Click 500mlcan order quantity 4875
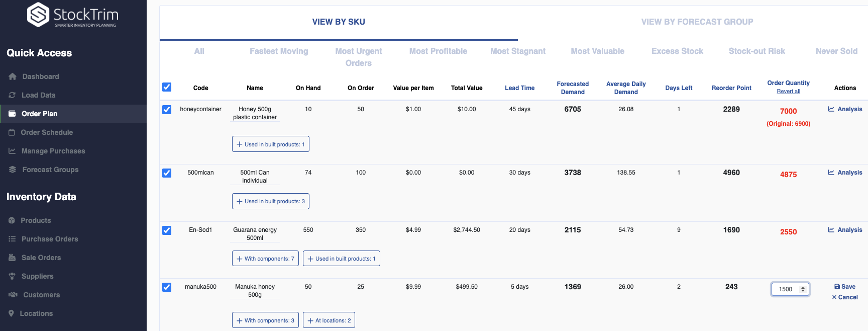Viewport: 868px width, 331px height. 788,175
